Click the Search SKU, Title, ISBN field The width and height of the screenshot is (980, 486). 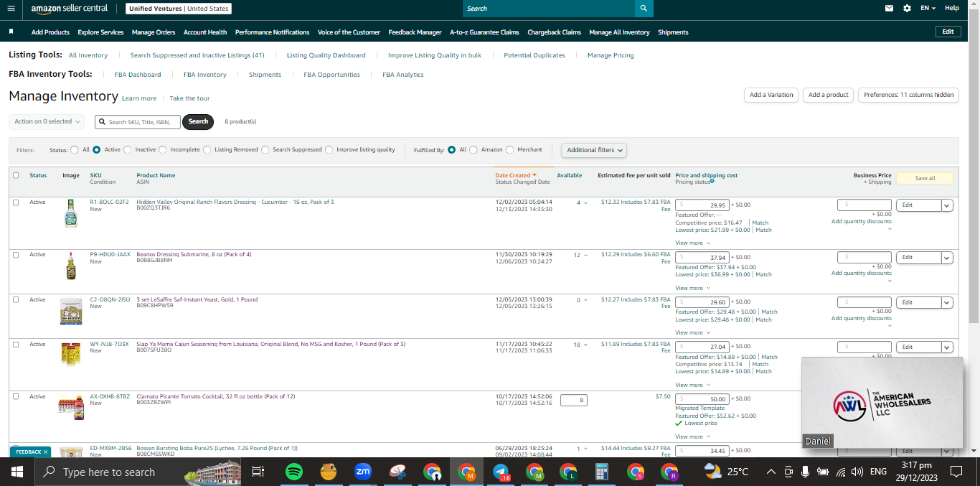tap(137, 122)
